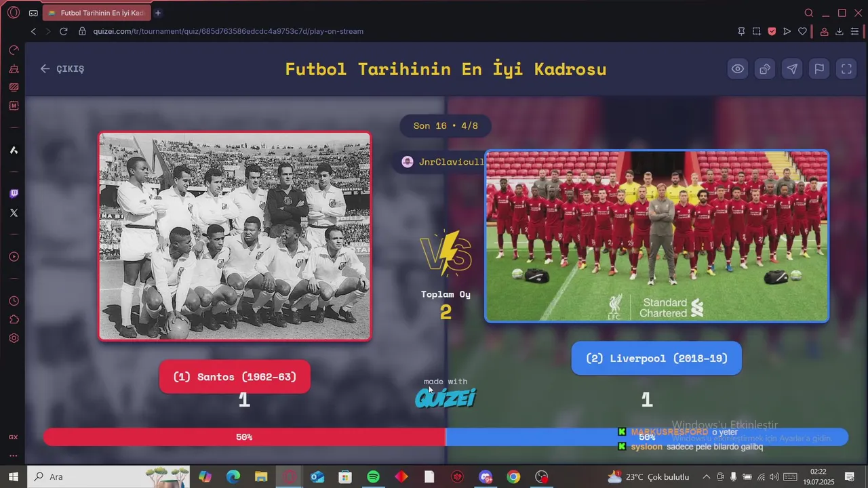Open the weather widget 23°C Çok bulutlu

pos(648,476)
